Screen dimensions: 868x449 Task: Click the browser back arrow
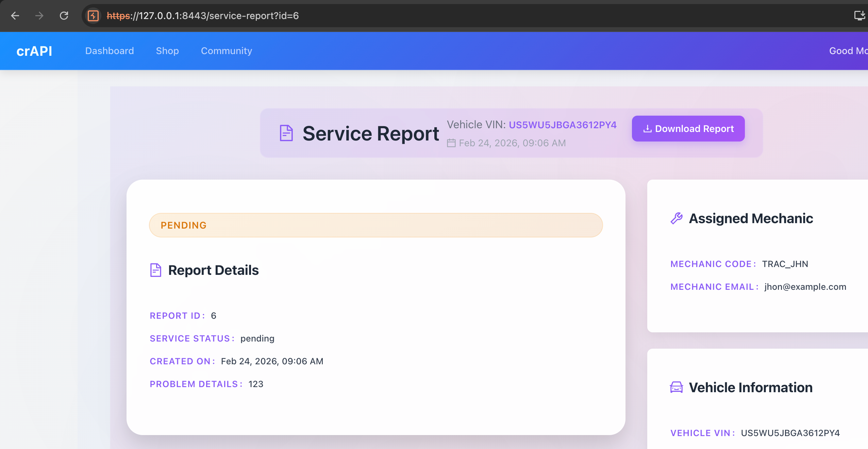[15, 16]
